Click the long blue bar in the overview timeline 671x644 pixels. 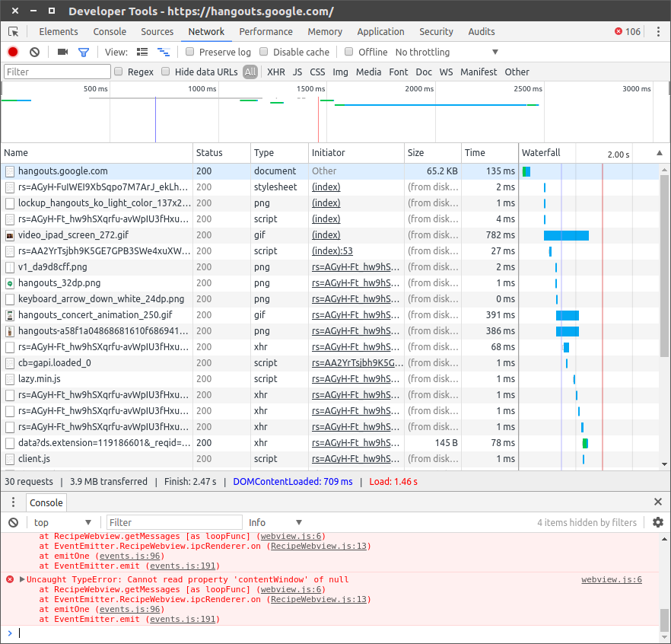coord(436,104)
